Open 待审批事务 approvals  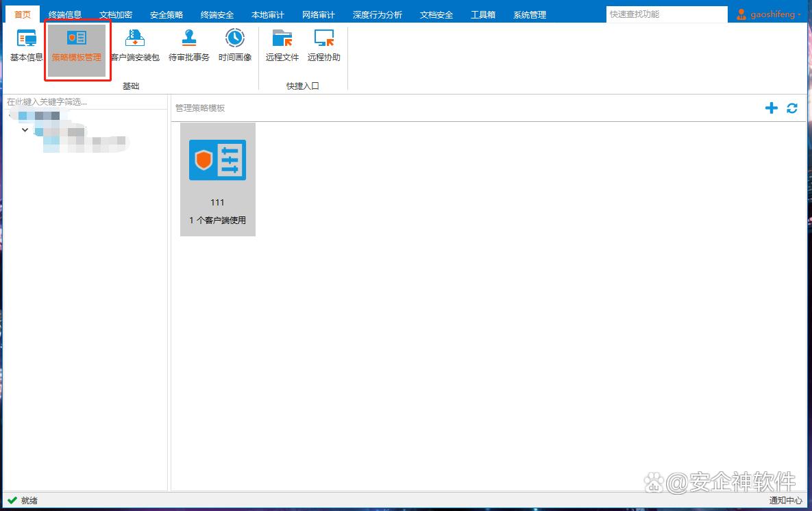[x=189, y=46]
